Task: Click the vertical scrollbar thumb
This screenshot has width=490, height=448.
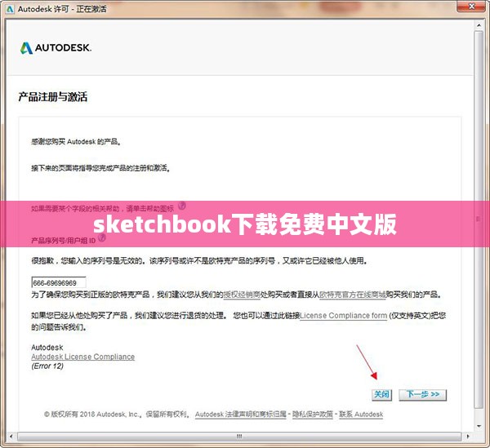Action: 479,220
